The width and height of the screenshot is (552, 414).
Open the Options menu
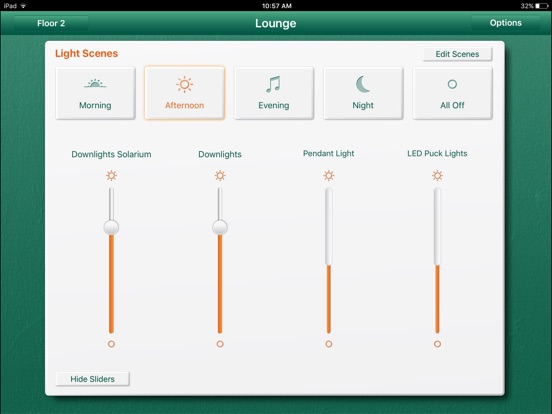[506, 23]
